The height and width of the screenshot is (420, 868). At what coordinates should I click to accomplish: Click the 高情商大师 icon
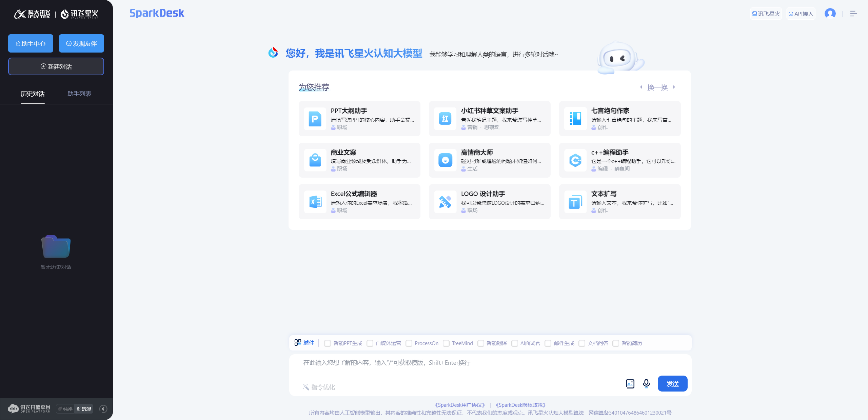click(x=445, y=160)
